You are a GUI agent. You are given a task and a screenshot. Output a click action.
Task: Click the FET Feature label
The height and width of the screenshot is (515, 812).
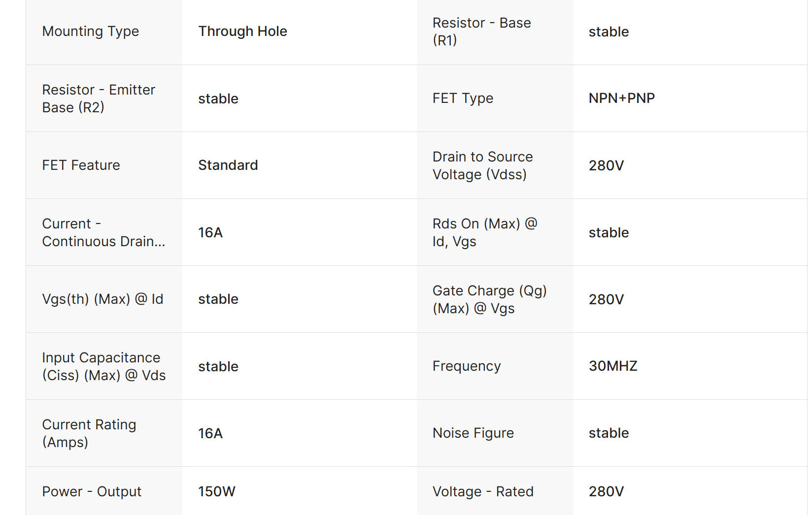tap(81, 165)
